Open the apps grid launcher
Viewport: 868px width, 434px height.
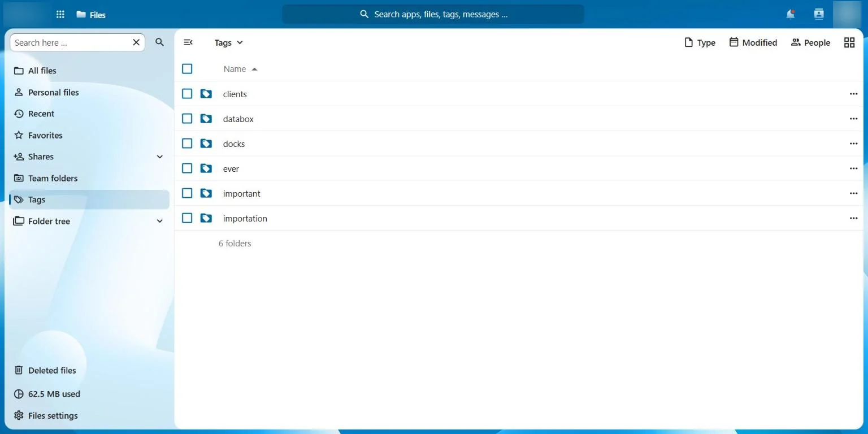[x=60, y=15]
